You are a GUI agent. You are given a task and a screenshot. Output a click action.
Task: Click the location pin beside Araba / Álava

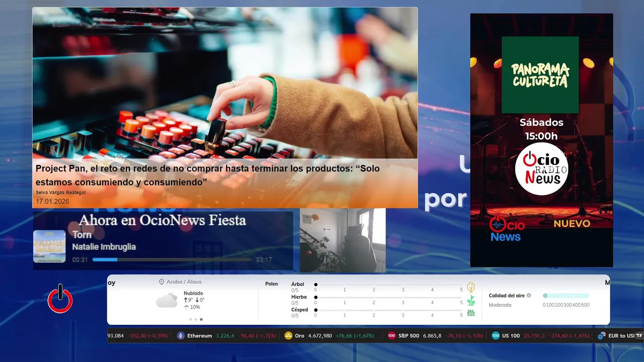pyautogui.click(x=162, y=282)
